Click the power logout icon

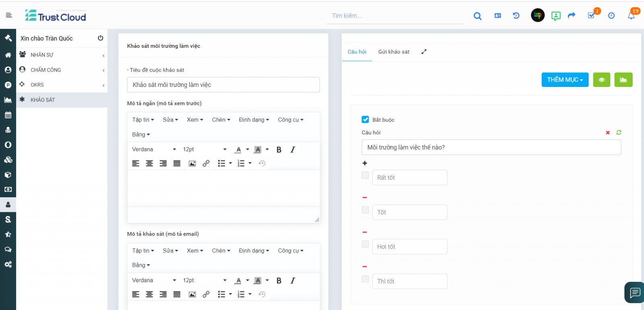pos(100,38)
